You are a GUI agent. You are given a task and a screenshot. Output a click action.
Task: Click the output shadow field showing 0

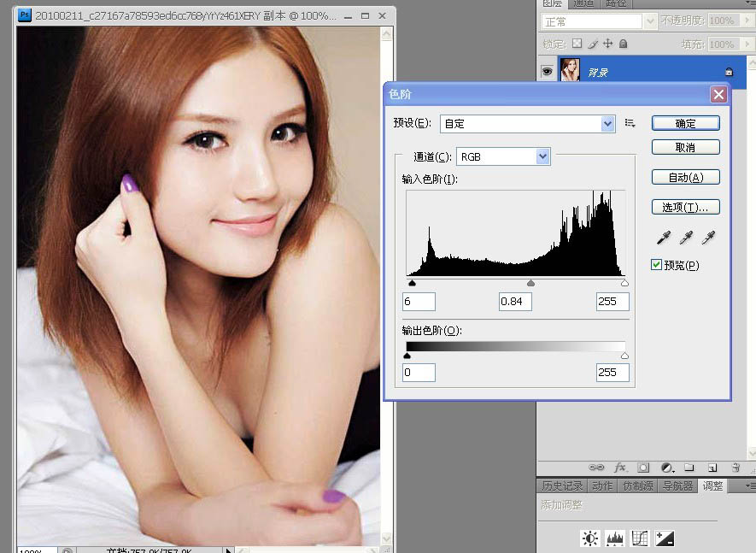click(x=419, y=373)
